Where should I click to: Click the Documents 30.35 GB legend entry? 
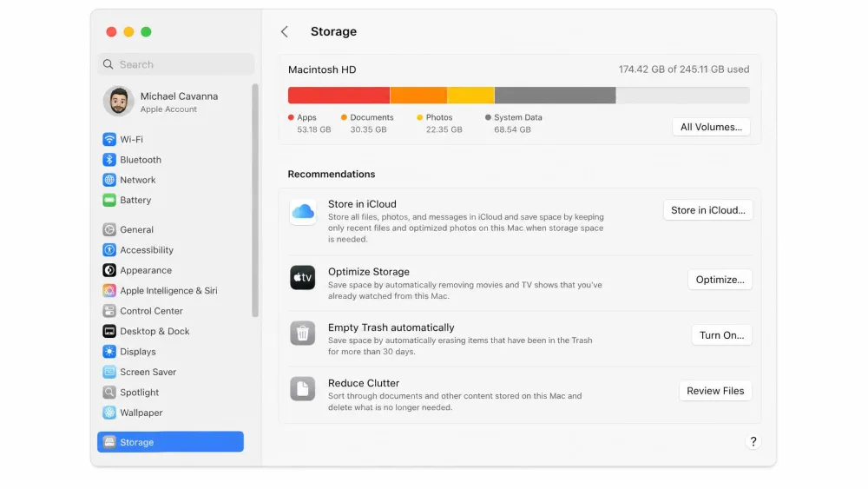click(367, 123)
